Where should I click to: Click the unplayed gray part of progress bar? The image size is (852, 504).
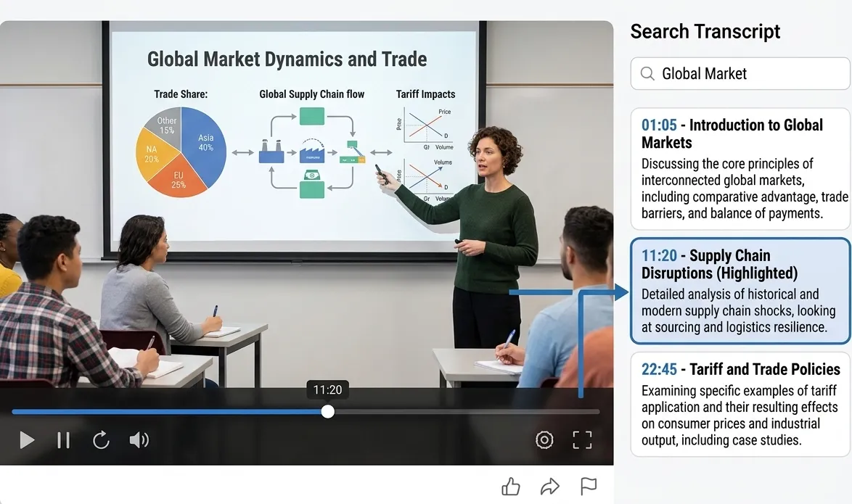click(x=464, y=411)
